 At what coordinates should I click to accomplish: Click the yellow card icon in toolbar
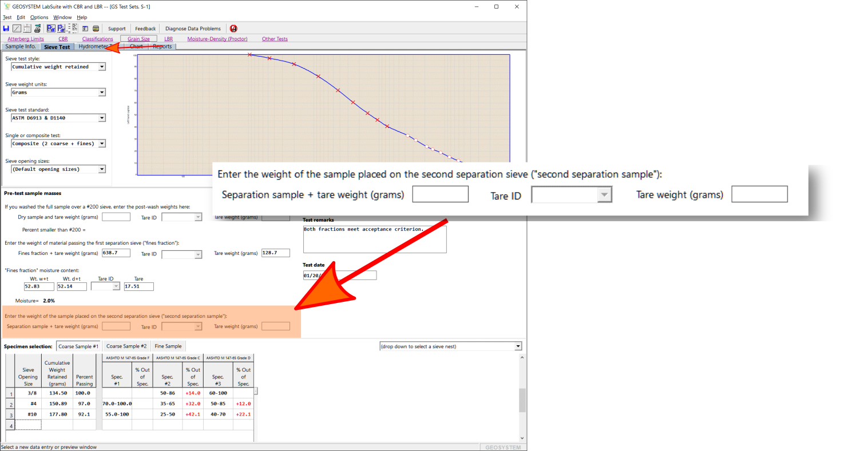[x=96, y=29]
